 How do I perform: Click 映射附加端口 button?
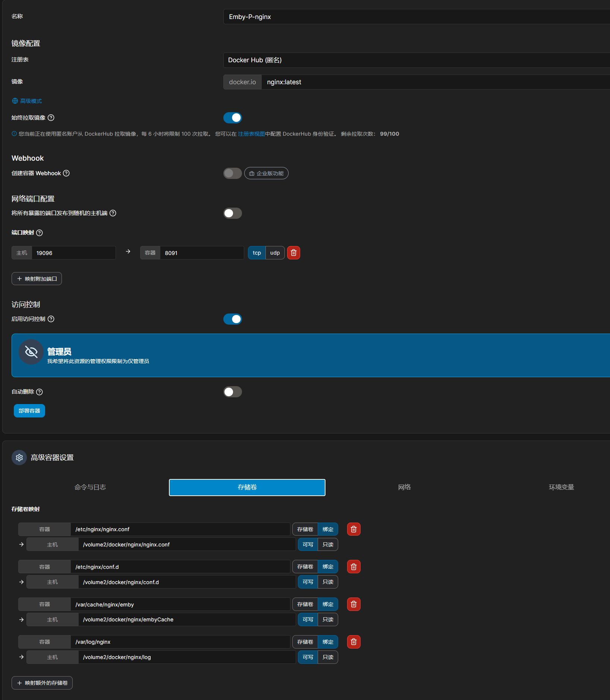[x=37, y=279]
